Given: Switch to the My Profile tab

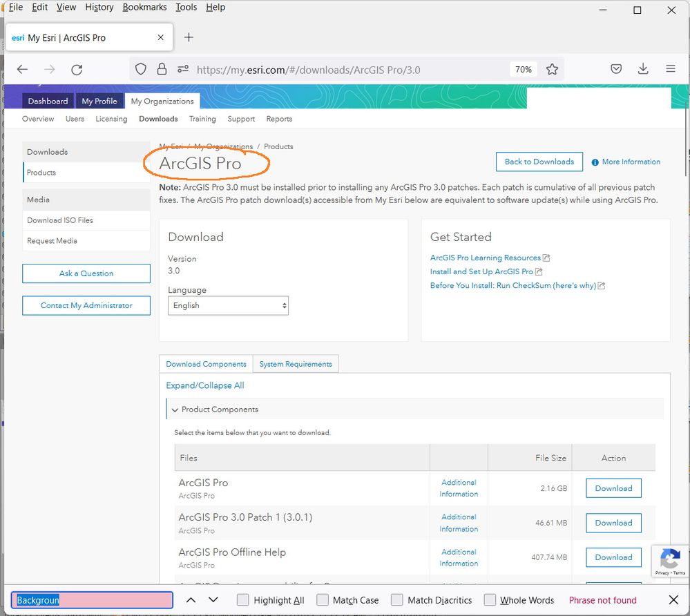Looking at the screenshot, I should click(x=99, y=101).
